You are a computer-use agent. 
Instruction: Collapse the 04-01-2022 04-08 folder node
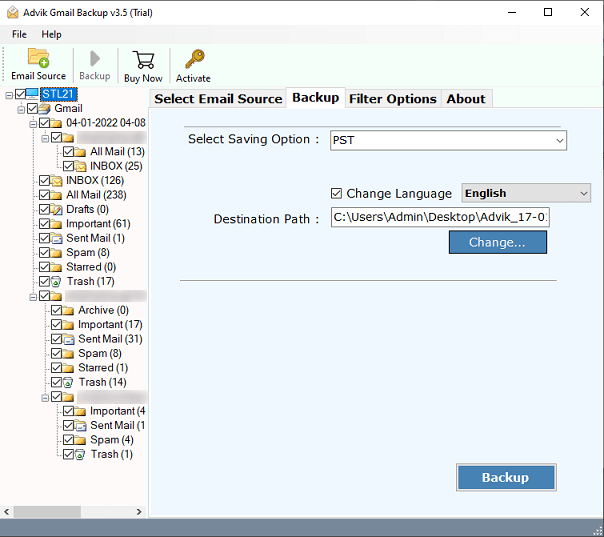tap(33, 124)
